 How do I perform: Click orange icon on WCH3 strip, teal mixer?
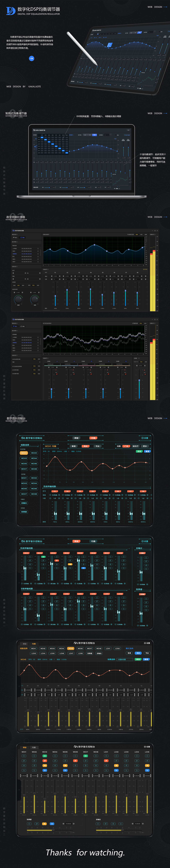57,560
